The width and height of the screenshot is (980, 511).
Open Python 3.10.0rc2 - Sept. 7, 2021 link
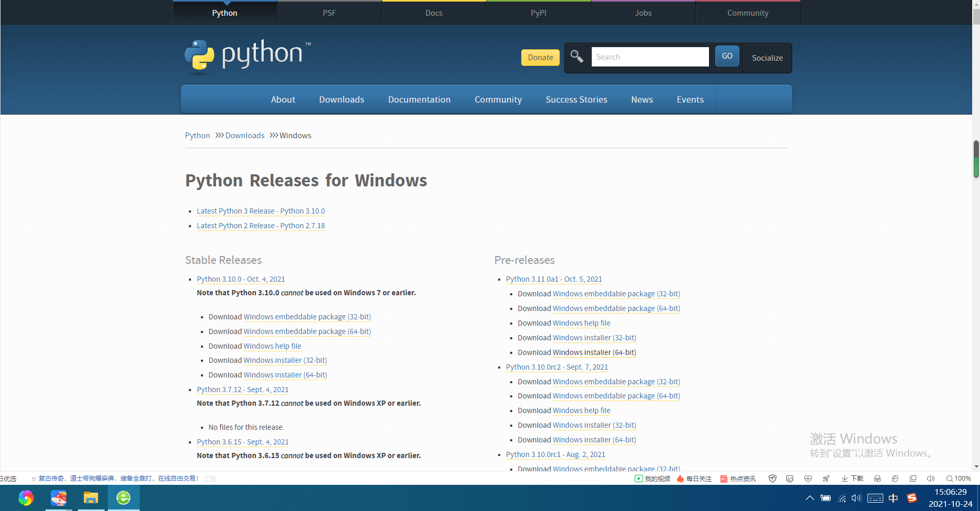[557, 367]
